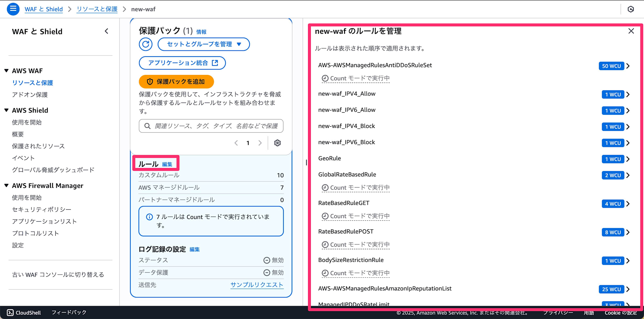Expand the new-waf_IPV6_Block rule chevron

(628, 143)
